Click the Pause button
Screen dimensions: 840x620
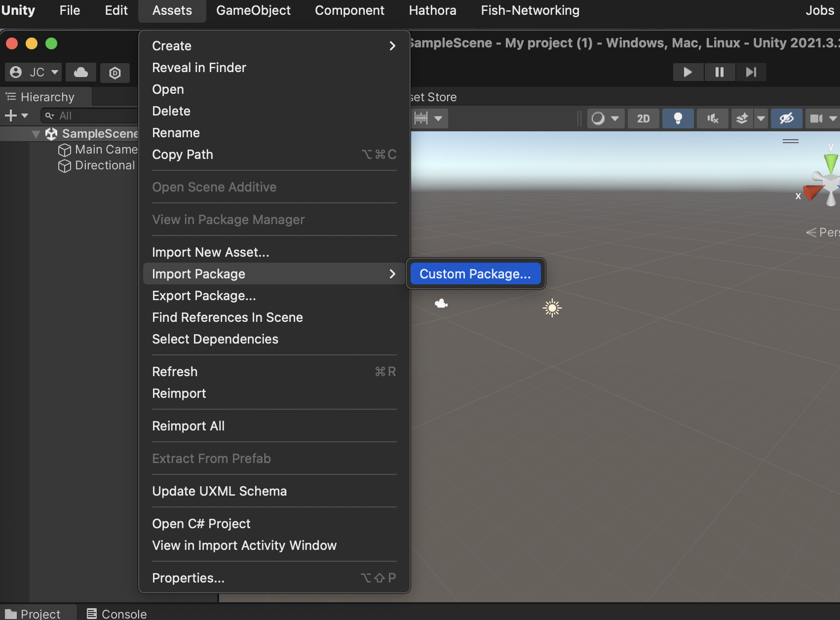720,72
